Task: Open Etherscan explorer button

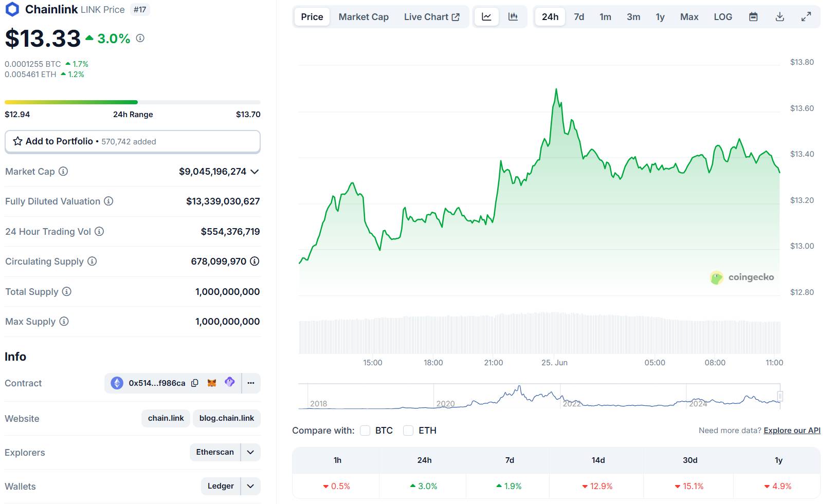Action: [215, 452]
